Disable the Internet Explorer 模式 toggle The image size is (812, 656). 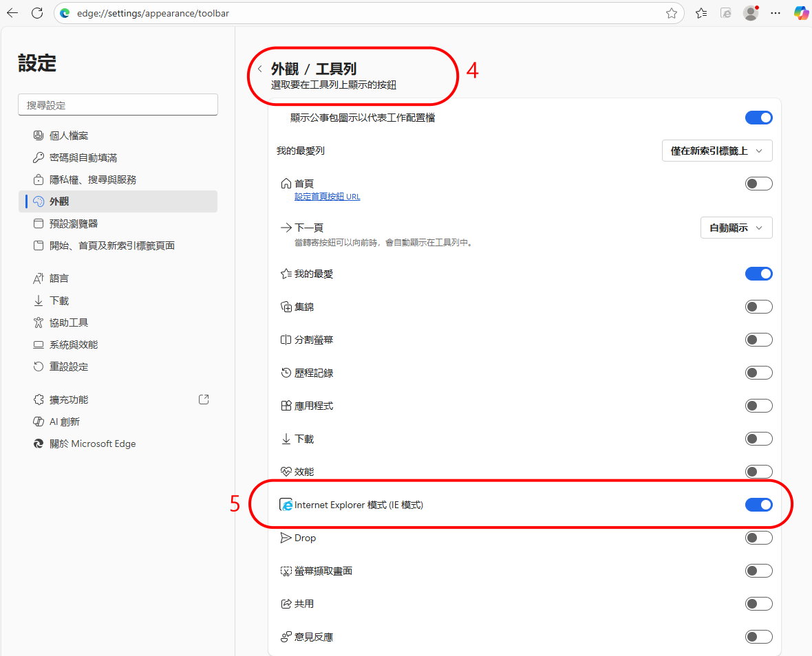(758, 505)
